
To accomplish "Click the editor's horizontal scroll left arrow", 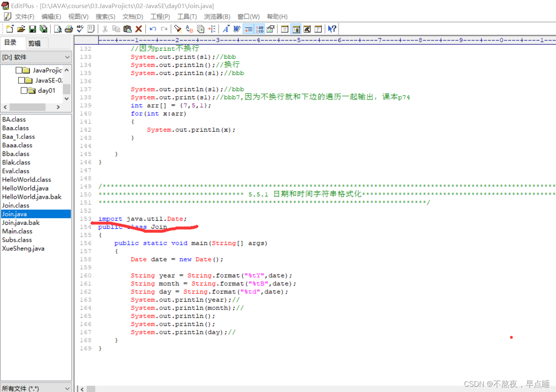I will [82, 389].
